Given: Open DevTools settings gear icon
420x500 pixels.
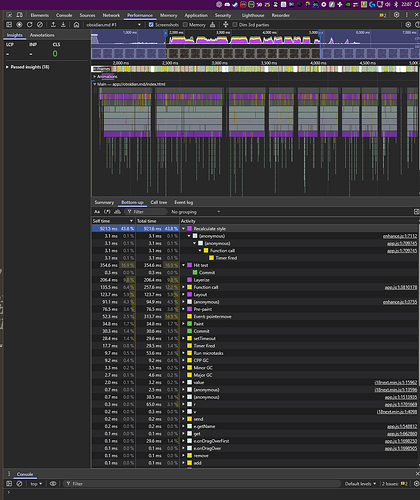Looking at the screenshot, I should pyautogui.click(x=396, y=15).
